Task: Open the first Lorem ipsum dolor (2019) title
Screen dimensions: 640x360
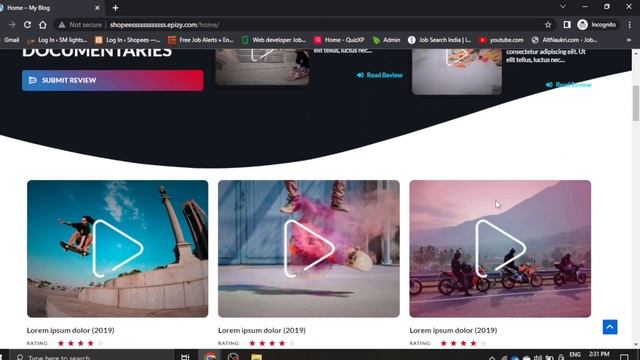Action: [71, 330]
